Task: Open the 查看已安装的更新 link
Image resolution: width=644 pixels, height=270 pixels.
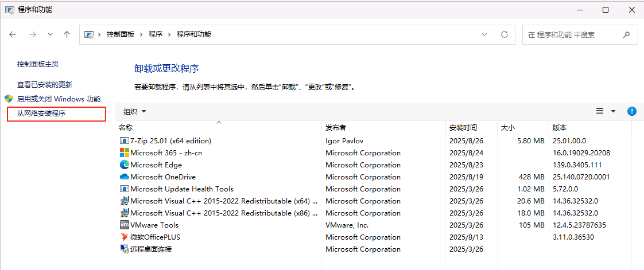Action: pyautogui.click(x=45, y=84)
